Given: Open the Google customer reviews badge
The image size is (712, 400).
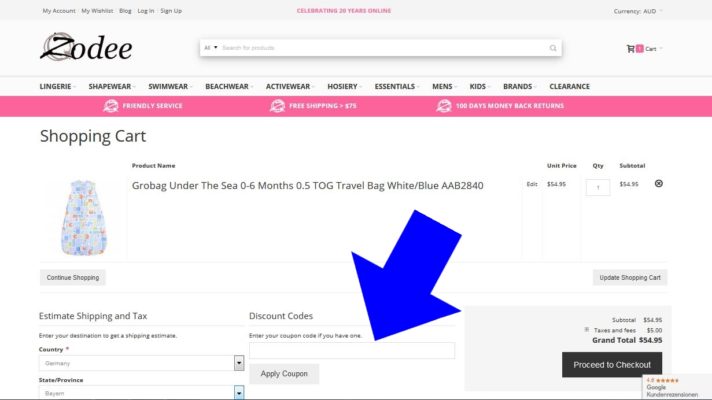Looking at the screenshot, I should coord(677,387).
